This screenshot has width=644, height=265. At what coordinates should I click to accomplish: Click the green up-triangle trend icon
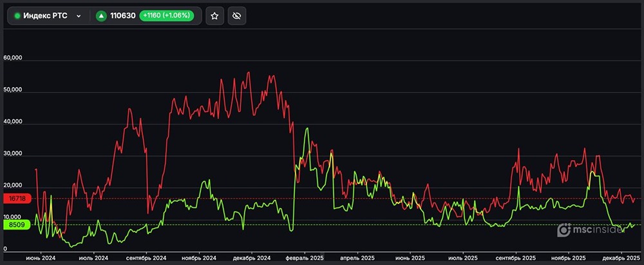(x=101, y=16)
